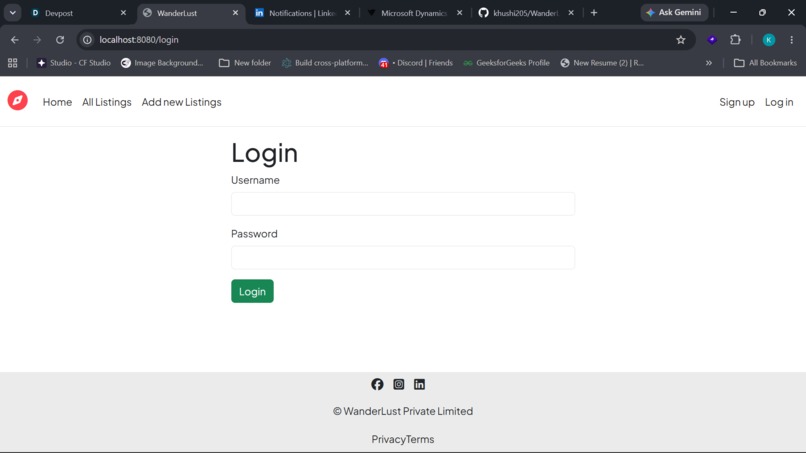Switch to the Notifications LinkedIn tab
Image resolution: width=806 pixels, height=453 pixels.
point(302,13)
